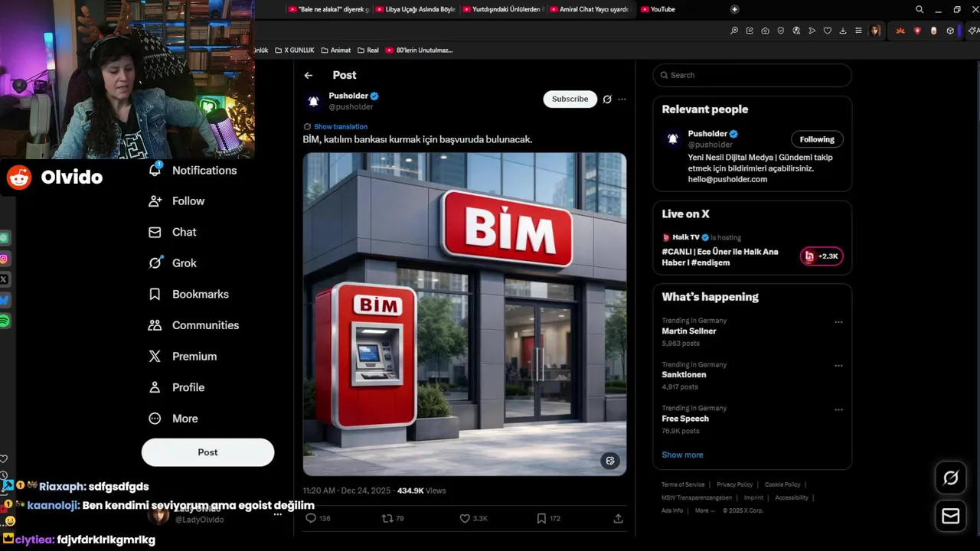Open the Sanktionen trending topic

684,375
